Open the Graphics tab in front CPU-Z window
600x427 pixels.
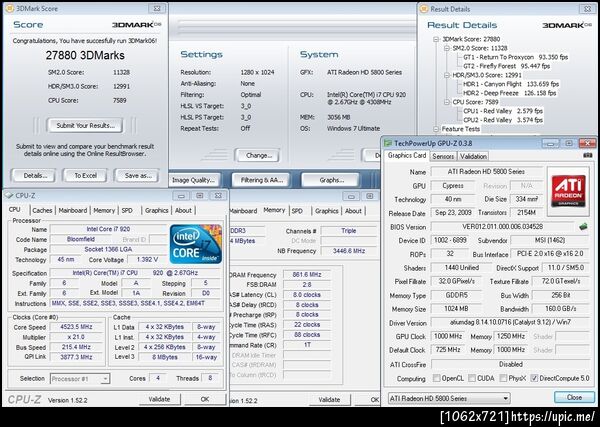point(157,210)
